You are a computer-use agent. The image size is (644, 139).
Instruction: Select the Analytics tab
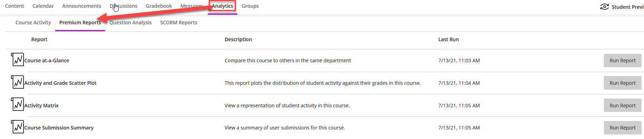[x=223, y=6]
